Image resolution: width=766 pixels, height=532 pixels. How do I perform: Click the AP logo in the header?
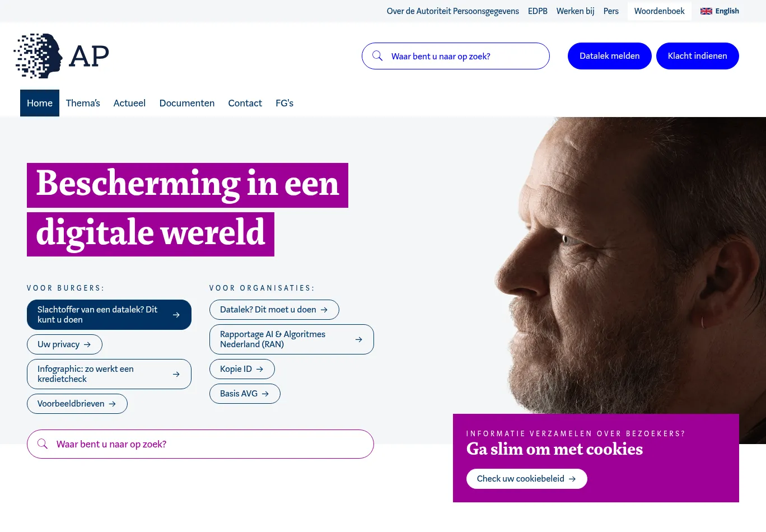click(61, 56)
